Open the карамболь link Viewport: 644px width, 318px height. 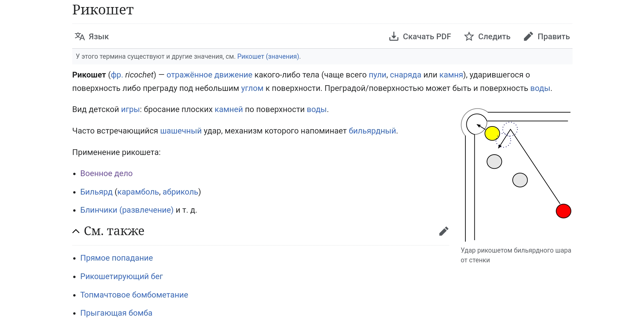pos(138,192)
